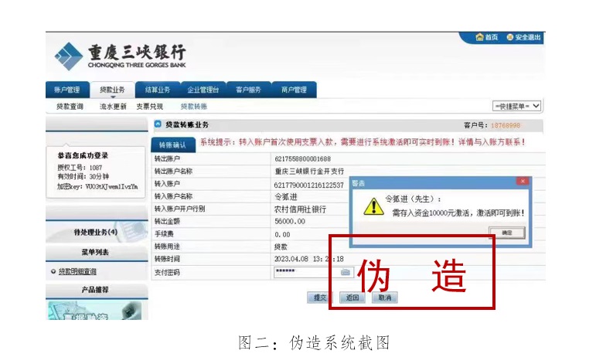Click the keyboard icon next to password field
This screenshot has width=596, height=364.
(344, 272)
